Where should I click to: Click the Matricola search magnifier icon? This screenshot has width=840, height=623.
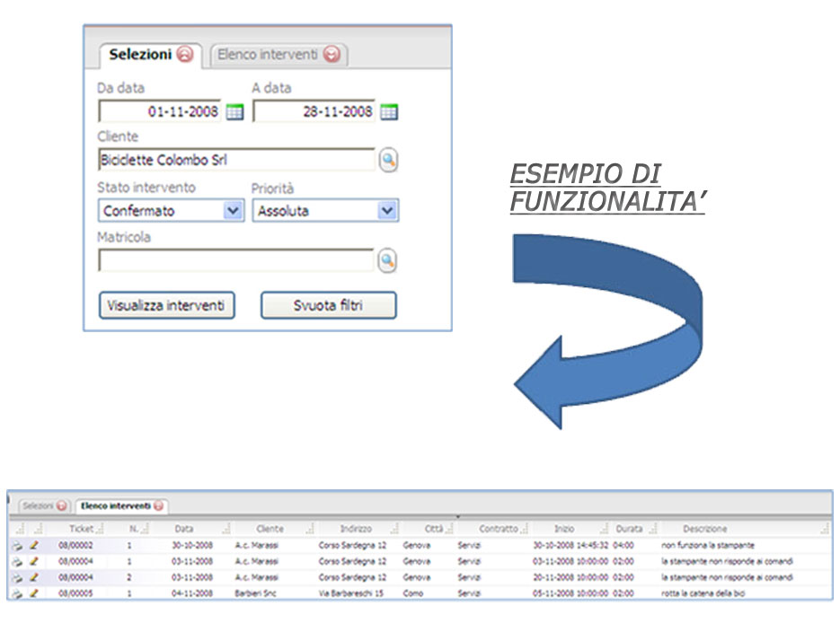pos(387,260)
